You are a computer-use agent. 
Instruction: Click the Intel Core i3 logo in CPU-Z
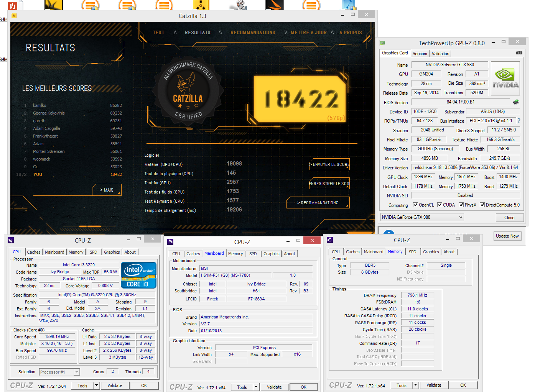click(138, 275)
